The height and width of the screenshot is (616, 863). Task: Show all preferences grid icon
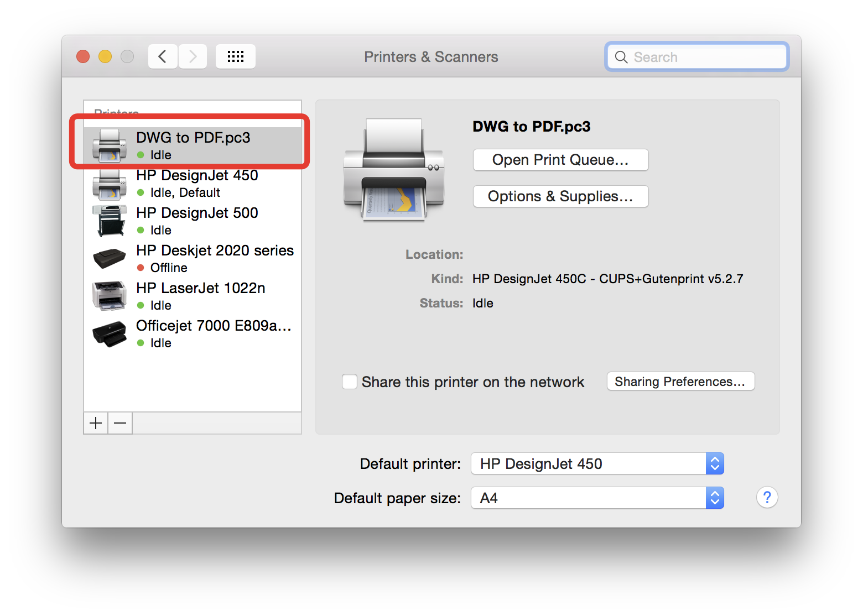pyautogui.click(x=235, y=56)
